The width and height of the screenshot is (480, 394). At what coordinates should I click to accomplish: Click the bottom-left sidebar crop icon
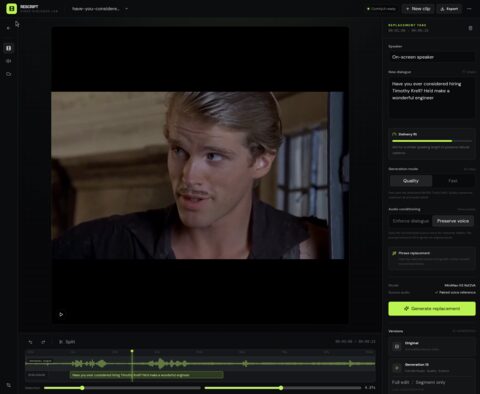(9, 385)
